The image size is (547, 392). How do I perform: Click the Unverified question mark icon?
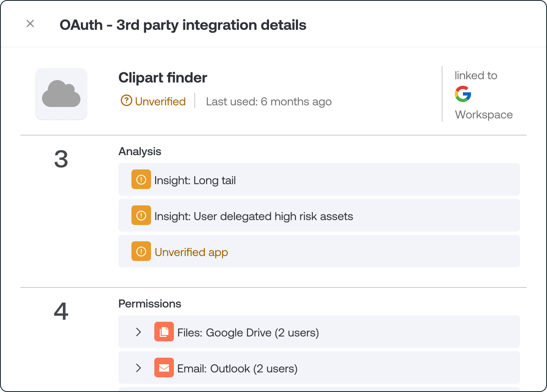(x=127, y=100)
